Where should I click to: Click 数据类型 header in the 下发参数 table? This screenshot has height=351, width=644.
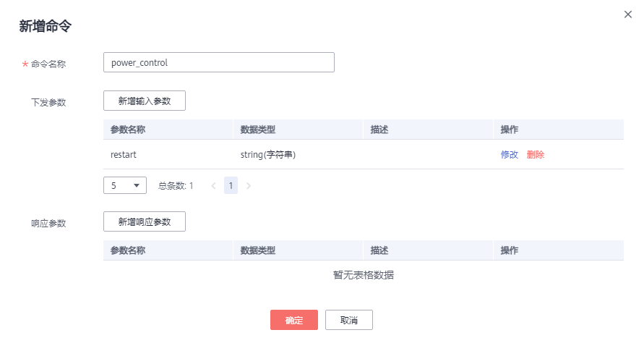[x=258, y=130]
